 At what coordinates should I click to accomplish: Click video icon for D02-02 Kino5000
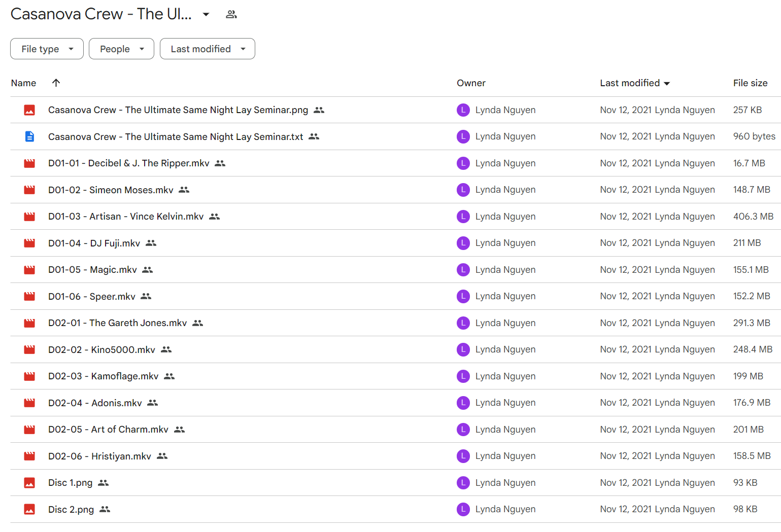[x=30, y=349]
